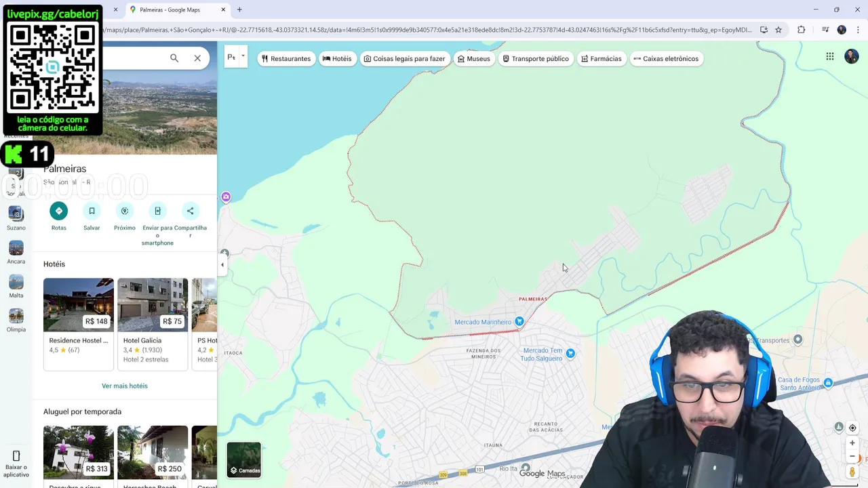Open Ver mais hotéis link
868x488 pixels.
point(125,386)
